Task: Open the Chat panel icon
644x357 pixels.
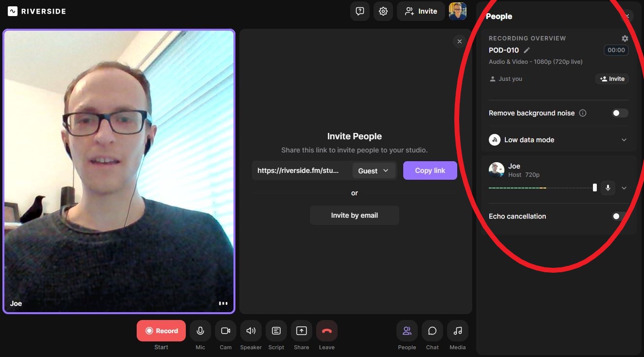Action: pyautogui.click(x=432, y=331)
